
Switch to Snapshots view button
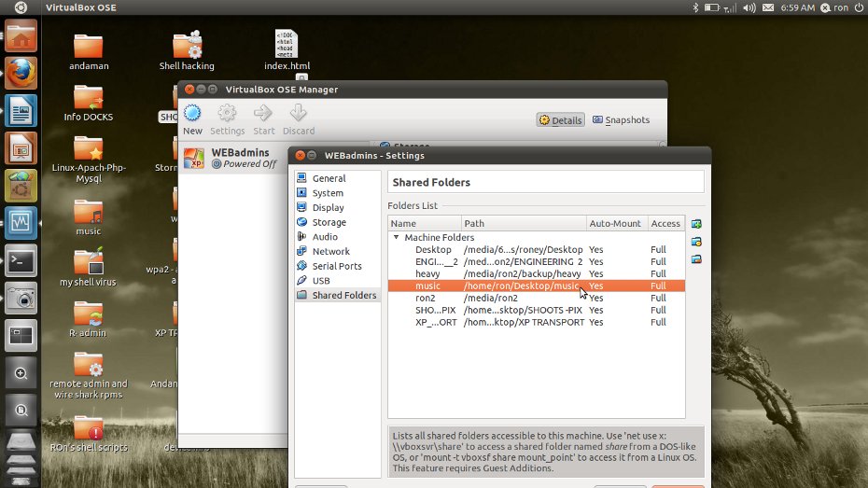621,120
